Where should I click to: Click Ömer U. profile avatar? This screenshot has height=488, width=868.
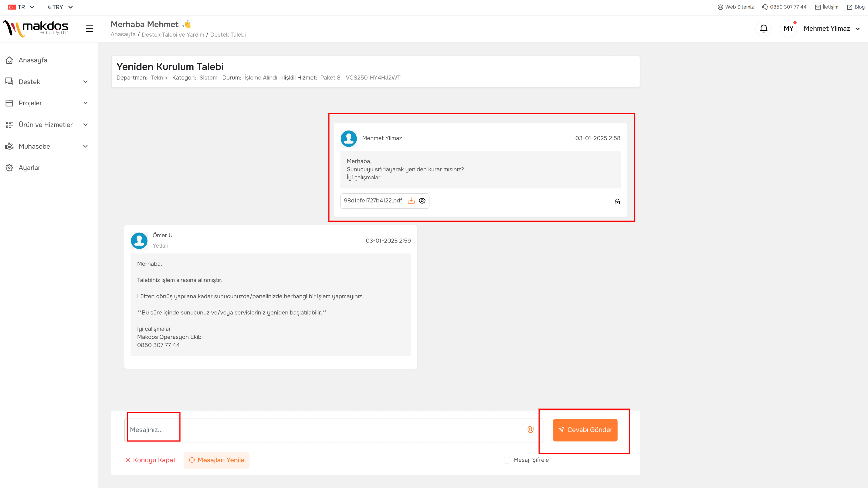(139, 241)
